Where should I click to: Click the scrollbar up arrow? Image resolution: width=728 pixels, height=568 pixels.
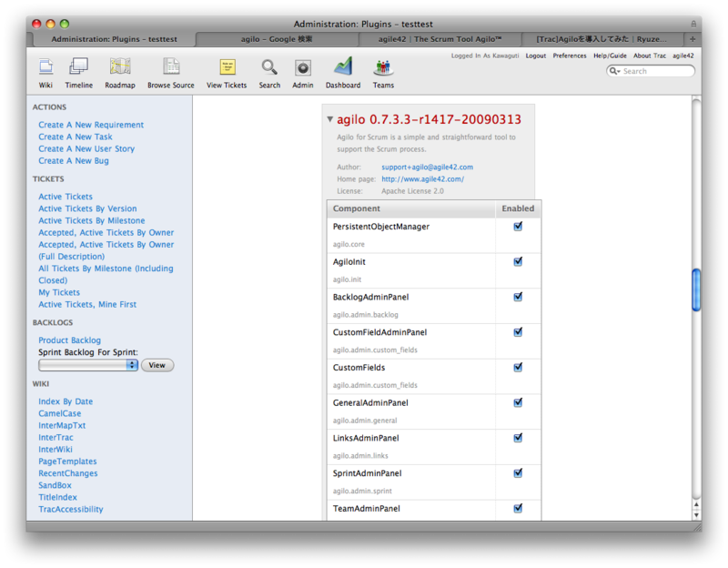pos(696,505)
